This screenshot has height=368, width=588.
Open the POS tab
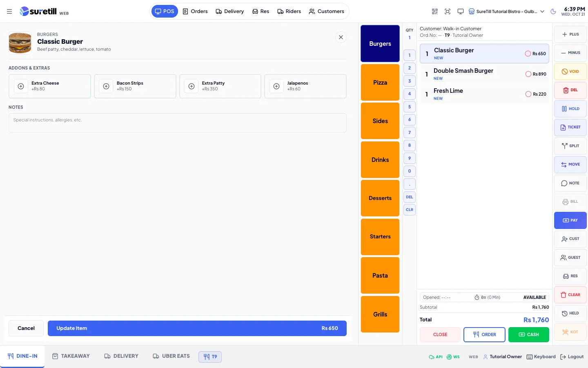tap(165, 11)
